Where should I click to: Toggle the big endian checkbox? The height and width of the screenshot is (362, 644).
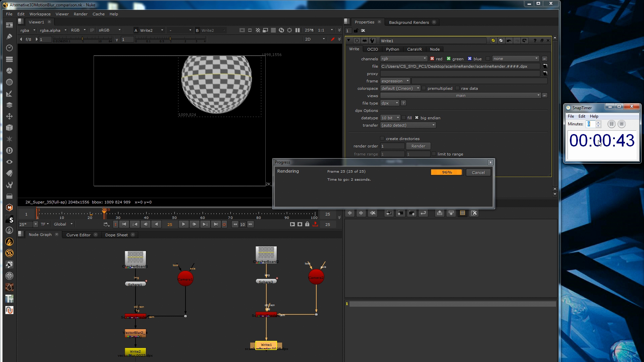pos(417,118)
